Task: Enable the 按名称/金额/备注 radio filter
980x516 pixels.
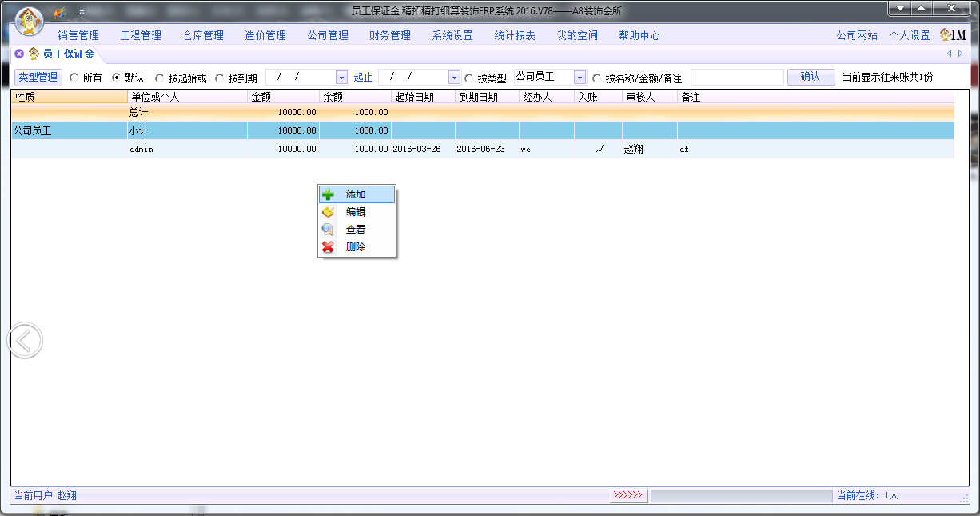Action: tap(597, 78)
